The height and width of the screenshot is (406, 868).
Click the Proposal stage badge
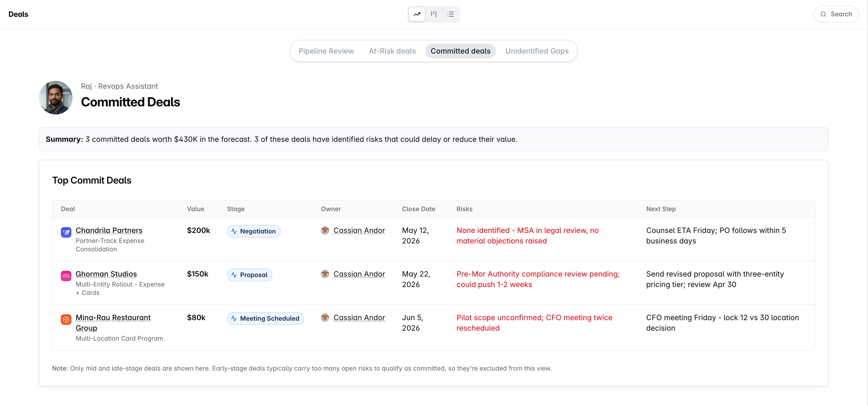(249, 275)
